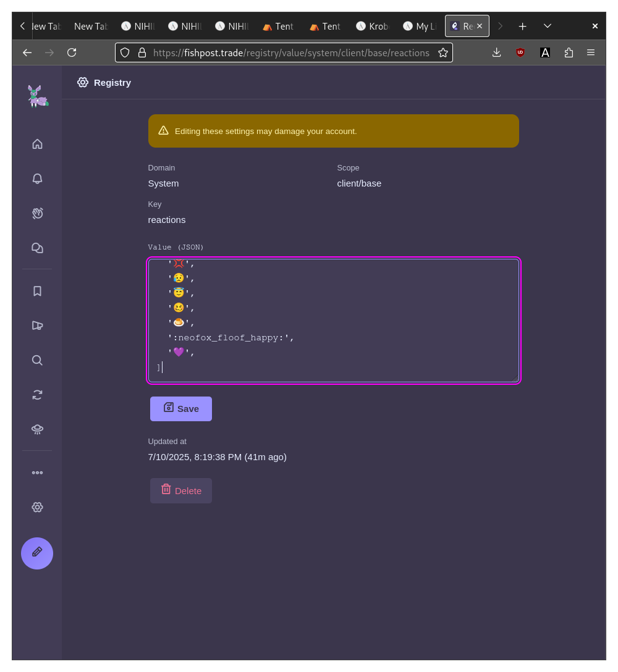This screenshot has height=672, width=618.
Task: Grab the textarea resize handle corner
Action: 515,378
